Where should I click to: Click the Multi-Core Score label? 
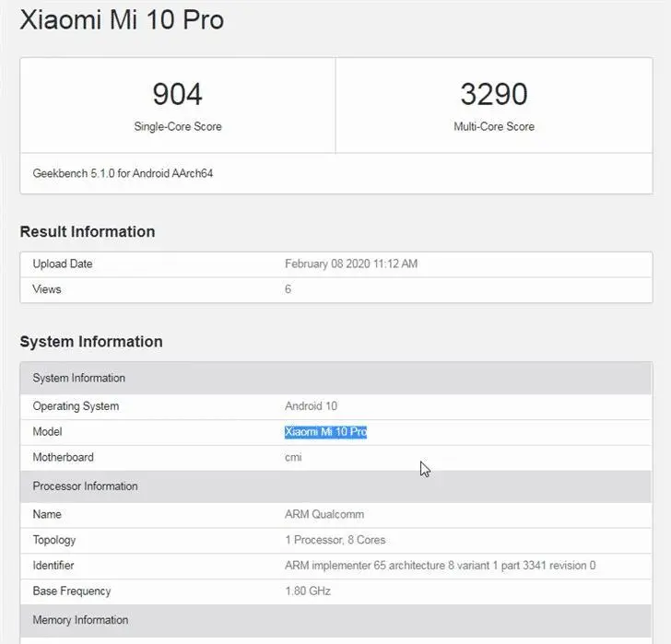point(494,126)
